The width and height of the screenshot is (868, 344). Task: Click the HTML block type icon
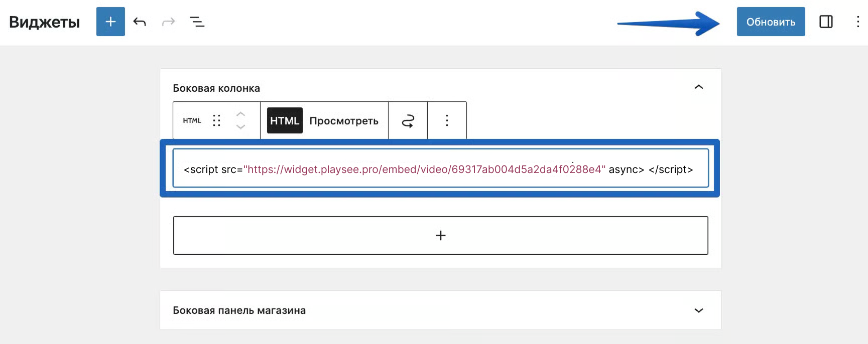click(x=192, y=120)
